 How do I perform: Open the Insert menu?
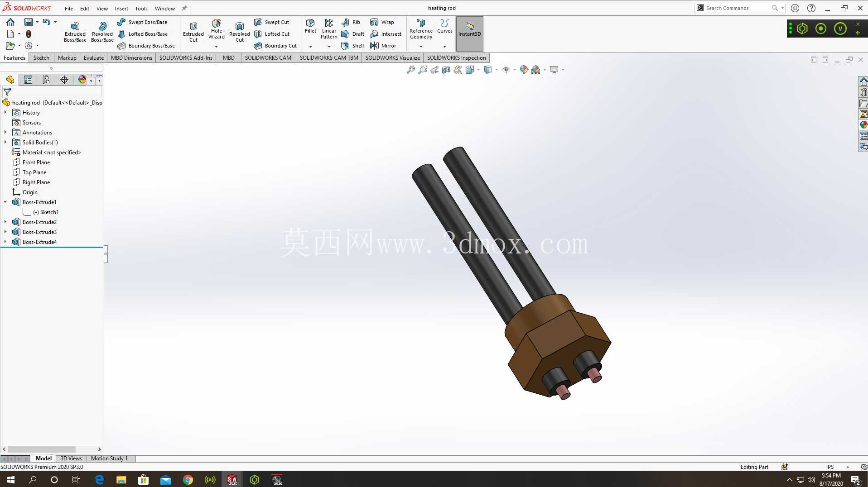pos(121,8)
